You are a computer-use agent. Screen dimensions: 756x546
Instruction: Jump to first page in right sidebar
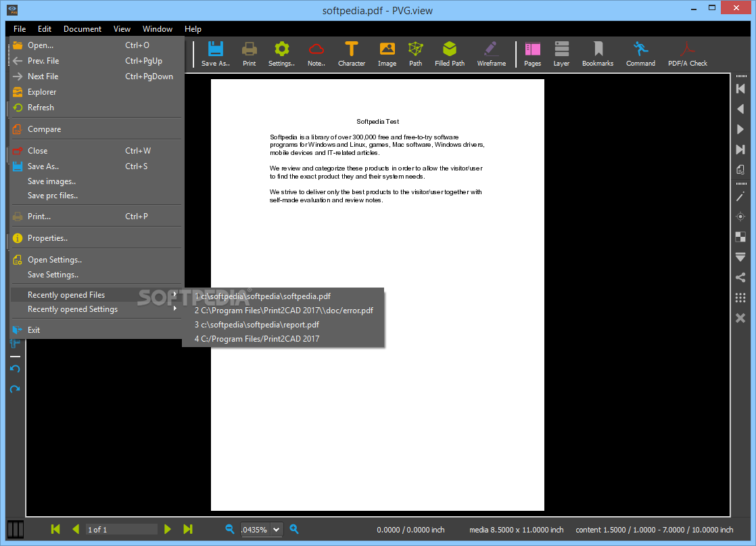(x=740, y=89)
